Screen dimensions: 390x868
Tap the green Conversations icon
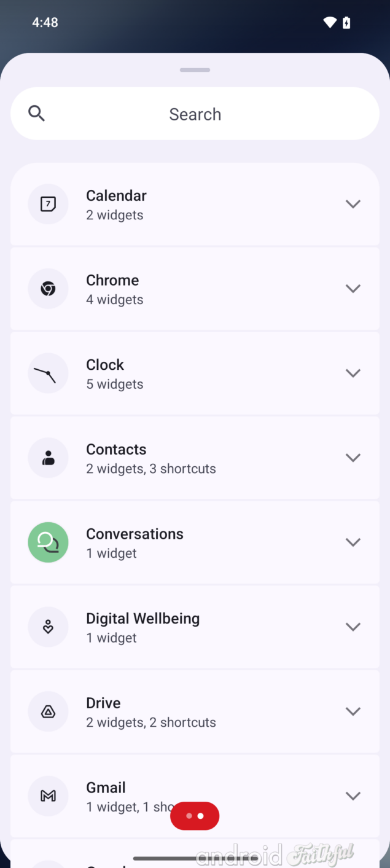(48, 542)
